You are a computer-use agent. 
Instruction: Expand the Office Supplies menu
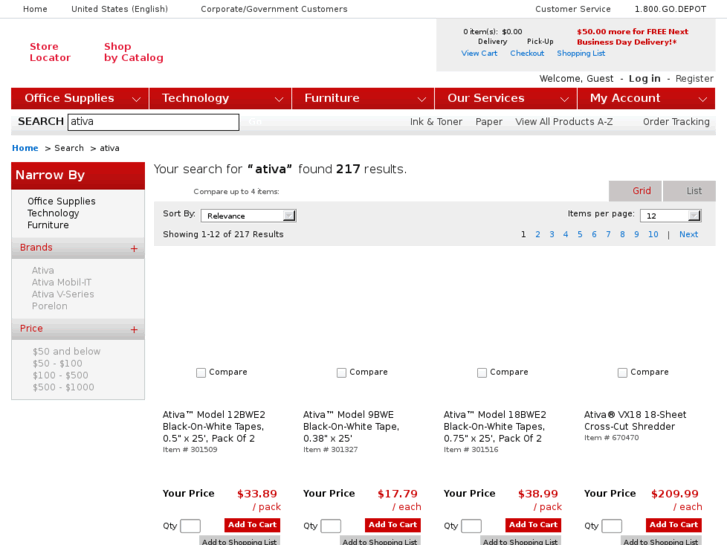80,98
